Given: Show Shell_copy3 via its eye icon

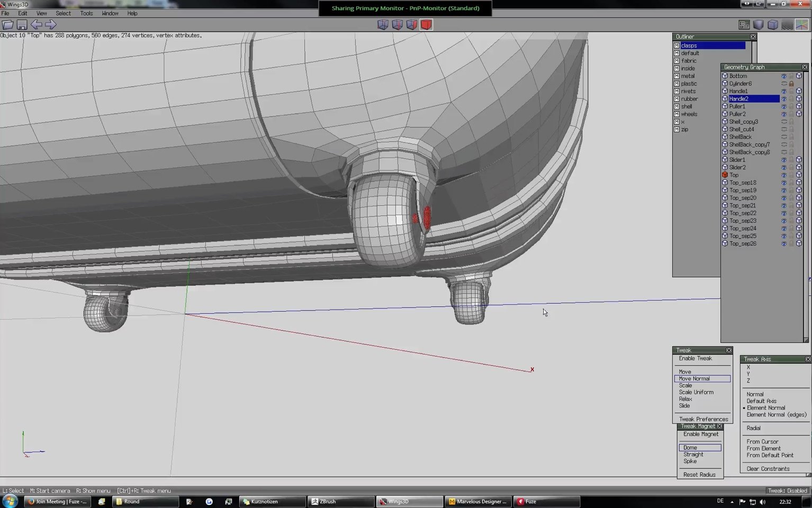Looking at the screenshot, I should (784, 122).
